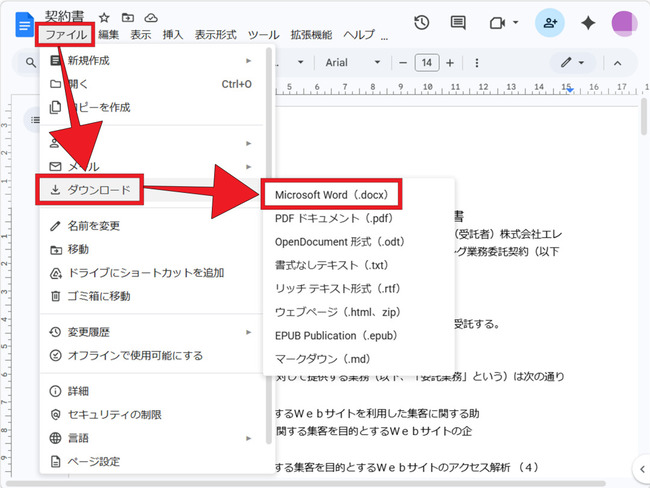Click the font size field showing 14
Image resolution: width=650 pixels, height=488 pixels.
(x=427, y=63)
